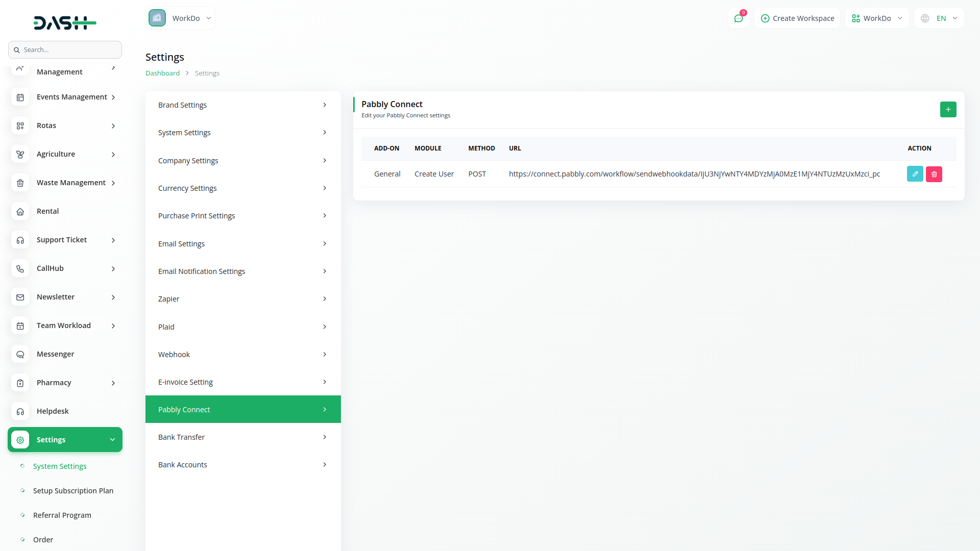Viewport: 980px width, 551px height.
Task: Click the Create User module cell
Action: 434,174
